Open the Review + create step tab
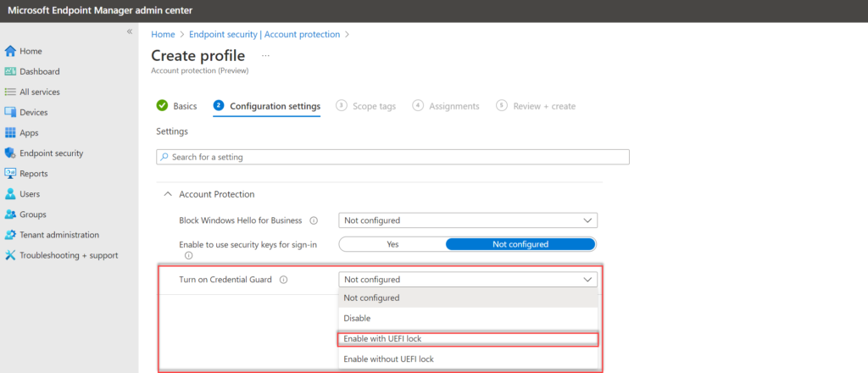The width and height of the screenshot is (868, 373). [536, 106]
